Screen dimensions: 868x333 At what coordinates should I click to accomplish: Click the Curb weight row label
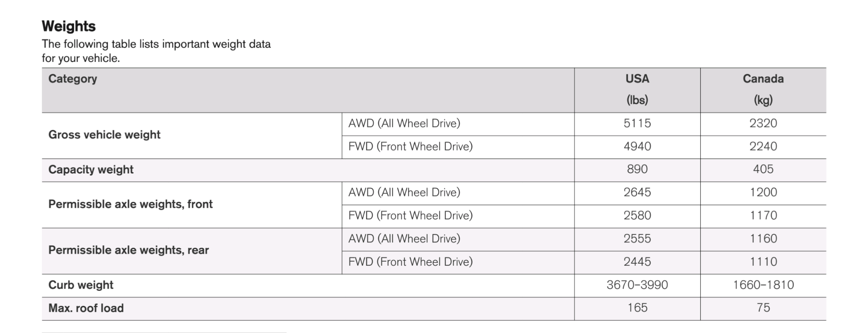(81, 285)
